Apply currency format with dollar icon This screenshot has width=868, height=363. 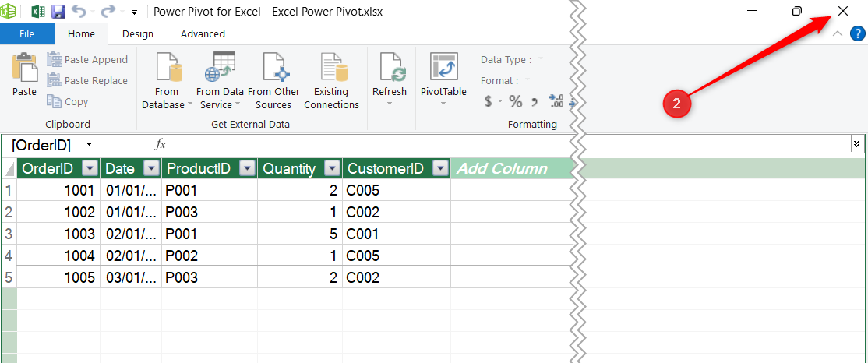tap(489, 101)
